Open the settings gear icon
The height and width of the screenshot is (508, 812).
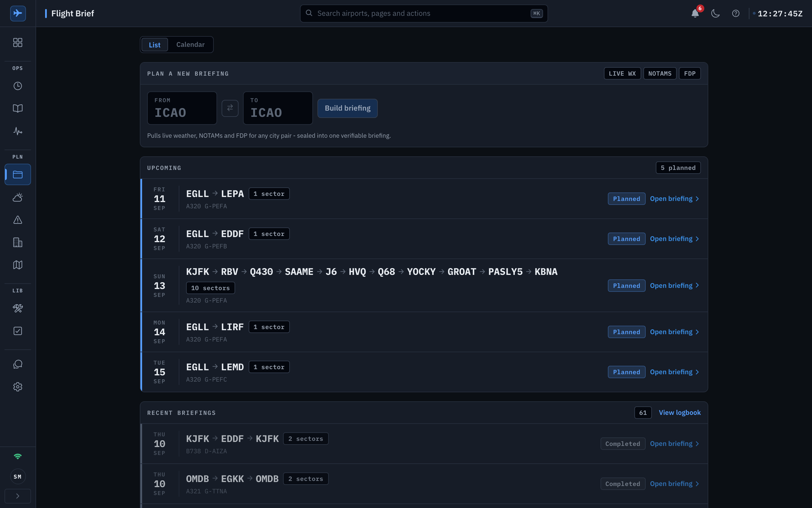pyautogui.click(x=18, y=387)
